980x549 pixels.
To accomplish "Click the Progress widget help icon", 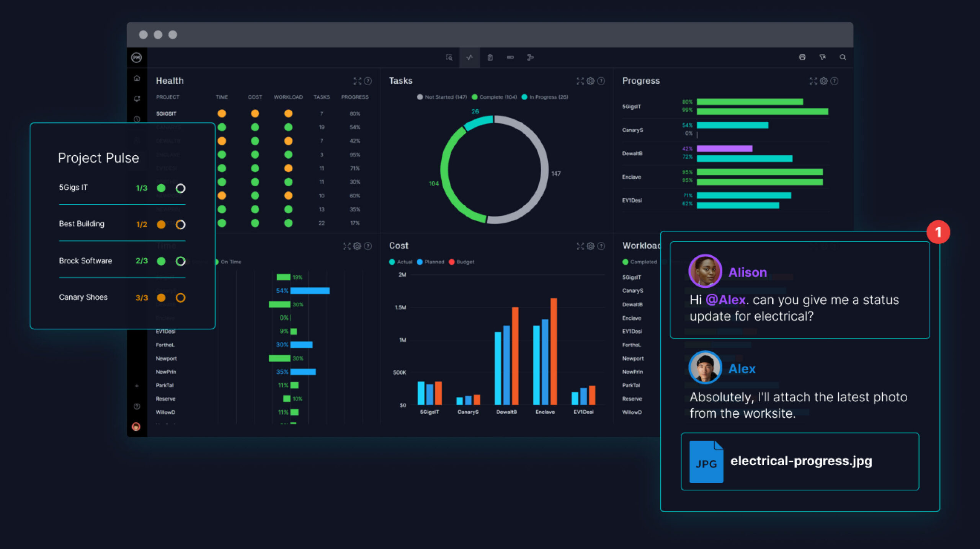I will (x=835, y=81).
